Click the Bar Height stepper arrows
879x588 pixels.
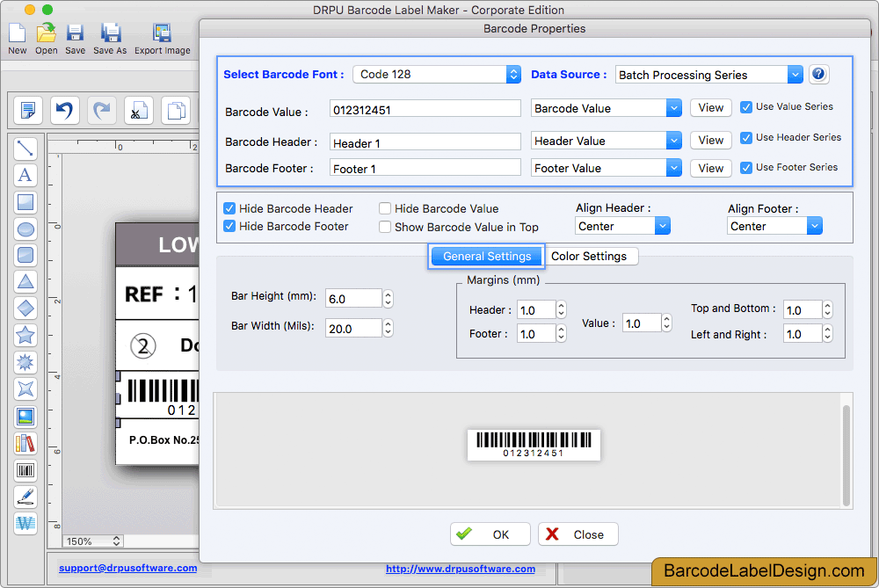tap(388, 299)
